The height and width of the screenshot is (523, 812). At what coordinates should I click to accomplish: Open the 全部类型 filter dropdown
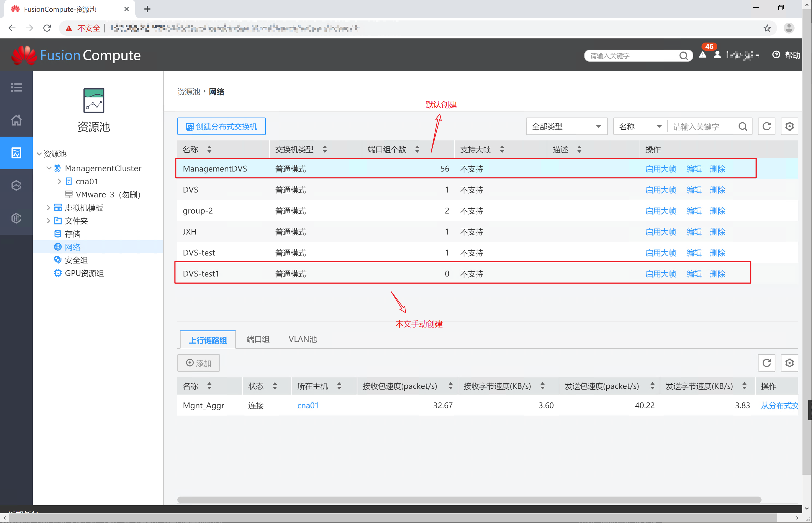[x=566, y=126]
